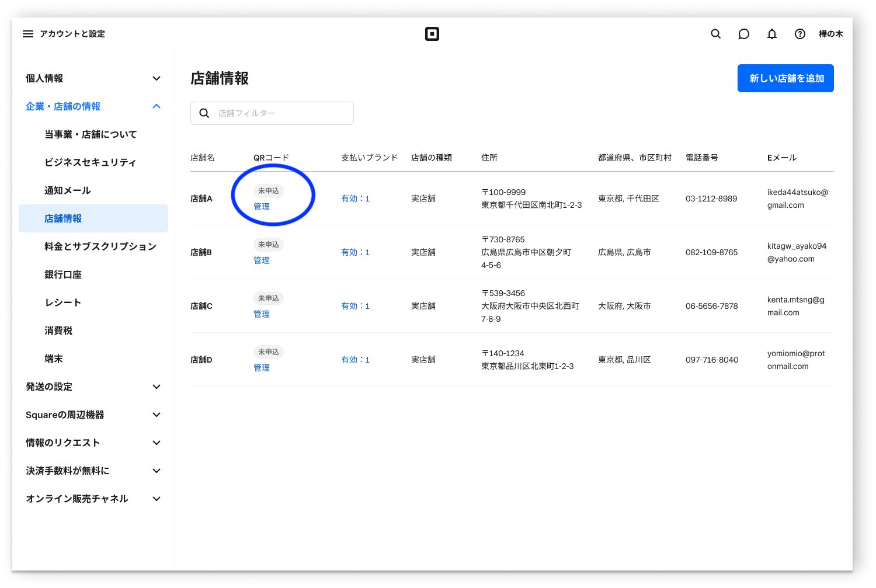Click the magnifier inside the store filter field
The height and width of the screenshot is (588, 876).
(x=204, y=113)
